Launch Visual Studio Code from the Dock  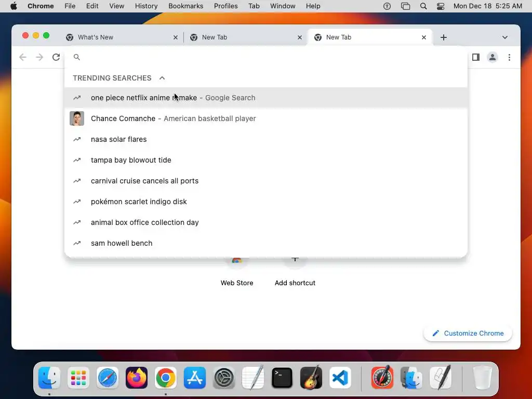pyautogui.click(x=340, y=378)
